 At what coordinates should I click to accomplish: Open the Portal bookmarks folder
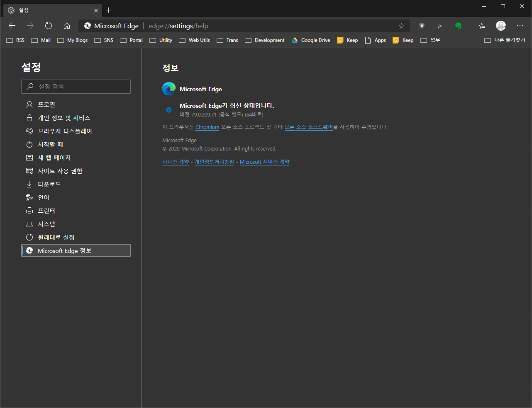click(131, 40)
